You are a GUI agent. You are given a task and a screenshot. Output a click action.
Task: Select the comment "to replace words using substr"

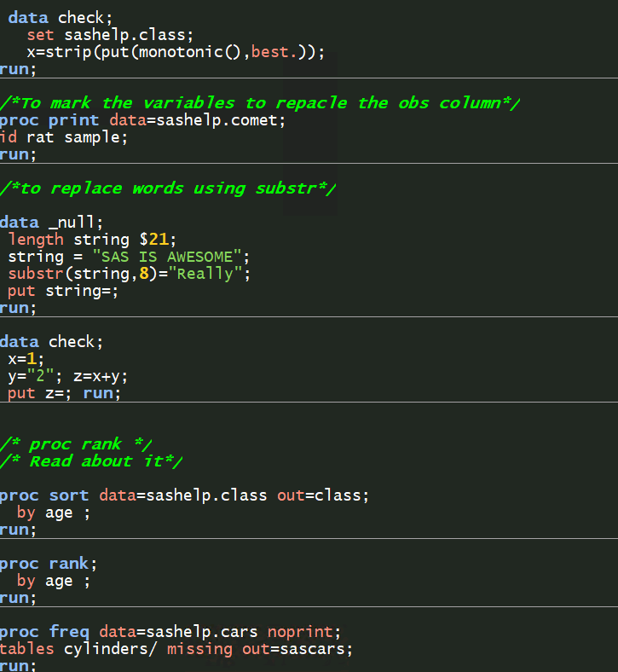point(168,188)
